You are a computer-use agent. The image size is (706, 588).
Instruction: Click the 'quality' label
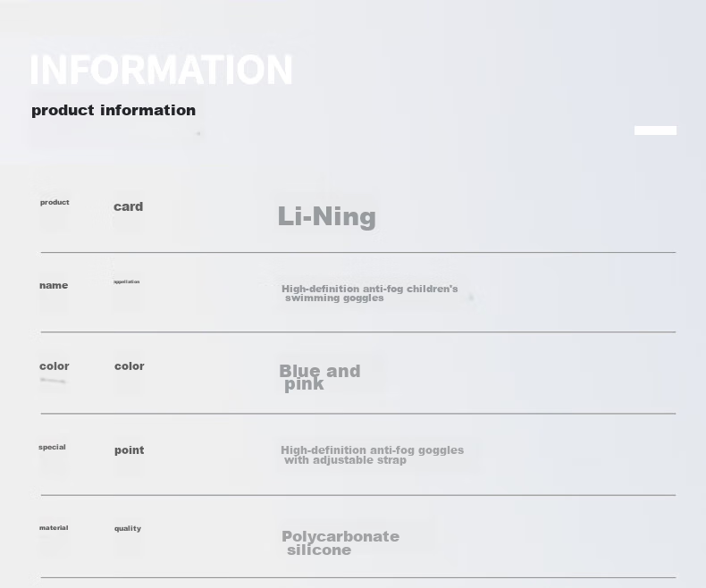click(x=128, y=528)
